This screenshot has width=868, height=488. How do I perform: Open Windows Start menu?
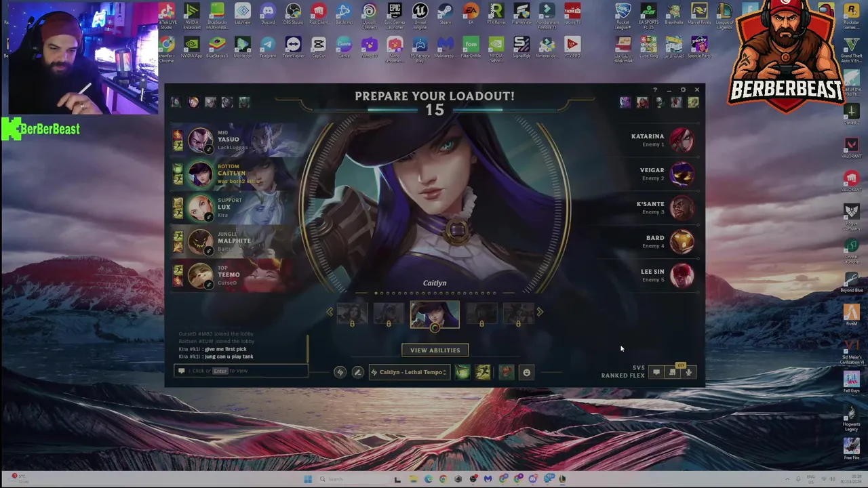coord(308,479)
